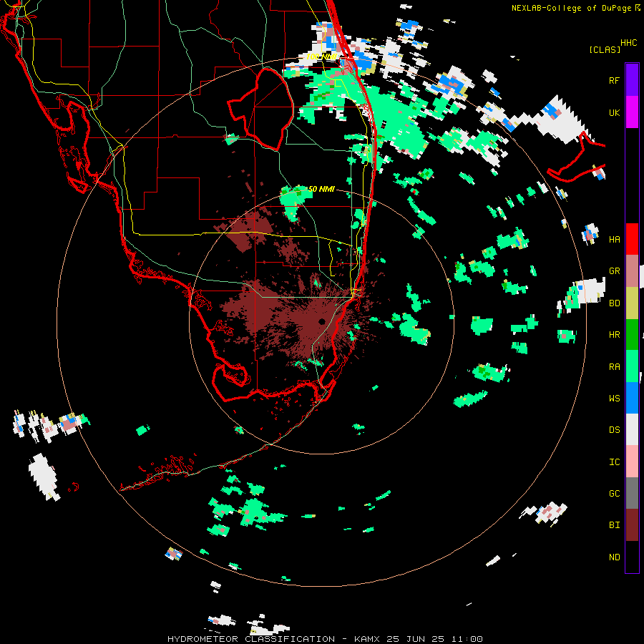The width and height of the screenshot is (644, 644).
Task: Click the ND black legend swatch
Action: (x=632, y=557)
